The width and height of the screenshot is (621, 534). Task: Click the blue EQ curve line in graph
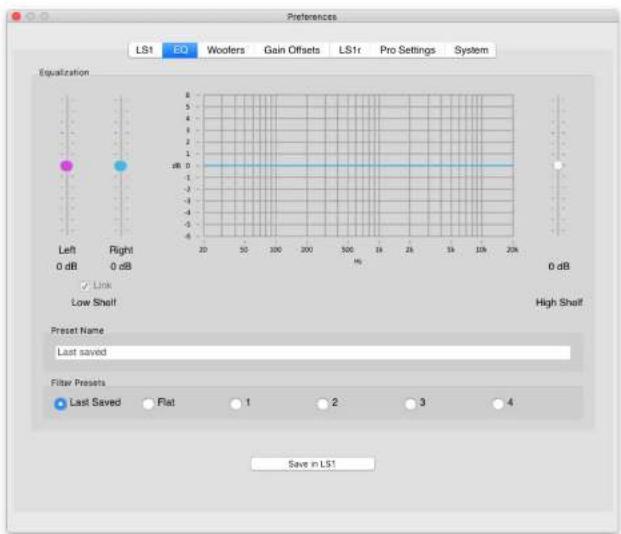pyautogui.click(x=358, y=165)
